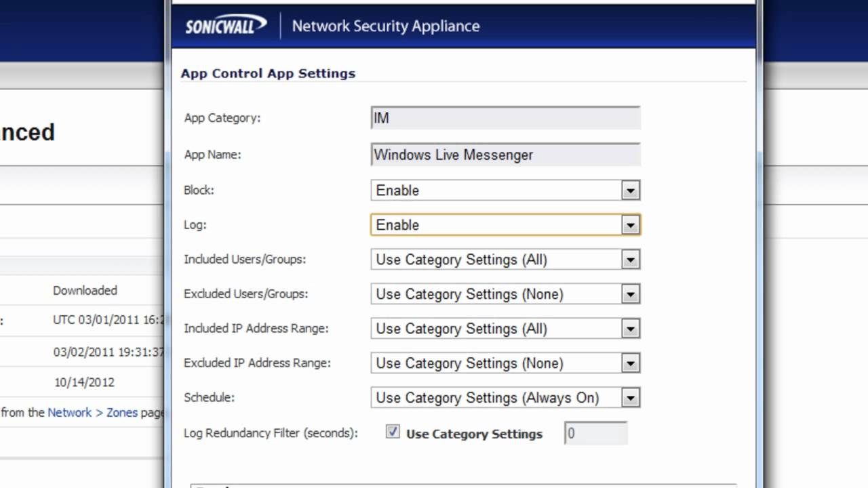This screenshot has height=488, width=868.
Task: Click the Log Redundancy Filter seconds field
Action: (595, 433)
